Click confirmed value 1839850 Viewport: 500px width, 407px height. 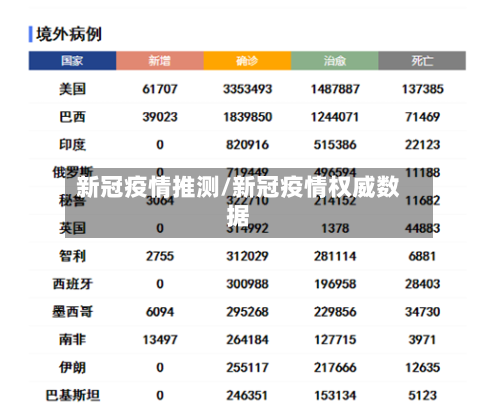(x=247, y=117)
